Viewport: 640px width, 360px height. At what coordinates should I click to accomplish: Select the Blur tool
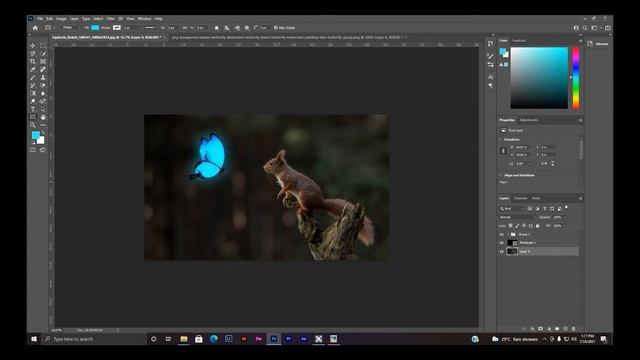coord(43,93)
